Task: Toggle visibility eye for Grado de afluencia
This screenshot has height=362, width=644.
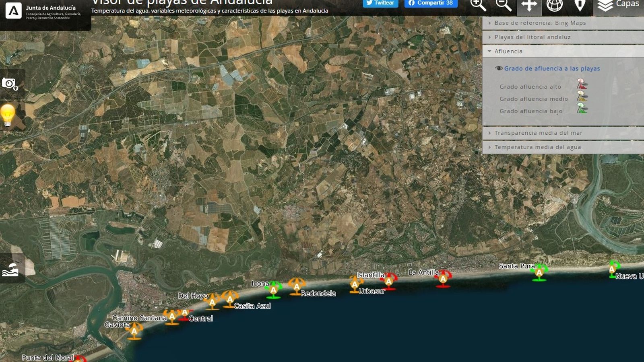Action: click(x=499, y=68)
